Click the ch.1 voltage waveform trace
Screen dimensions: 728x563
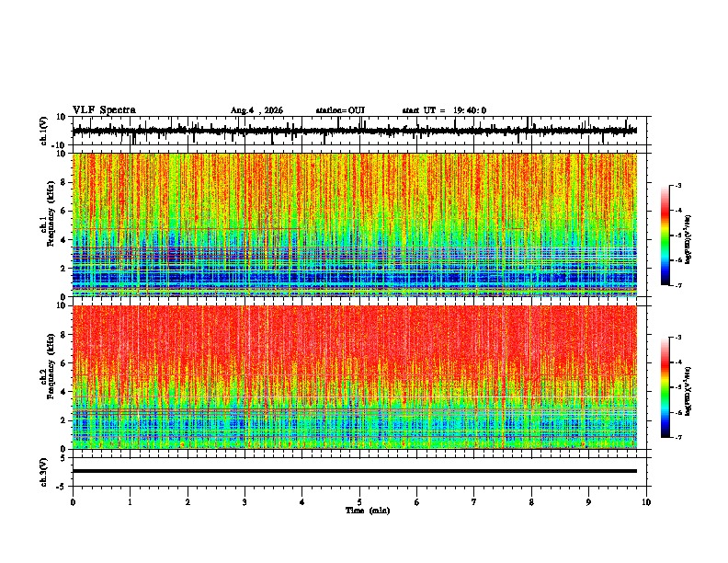354,131
